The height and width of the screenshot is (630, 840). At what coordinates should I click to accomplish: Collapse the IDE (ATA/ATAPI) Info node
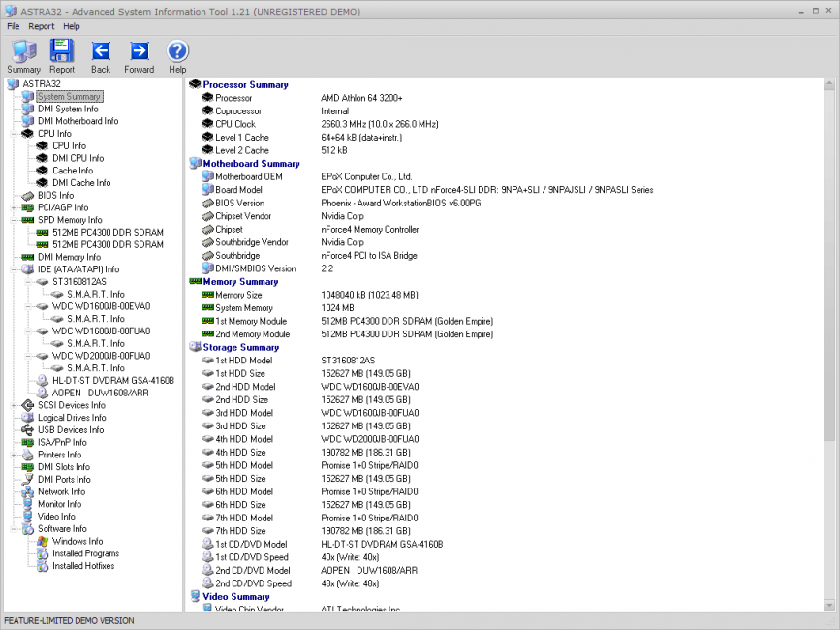point(14,269)
